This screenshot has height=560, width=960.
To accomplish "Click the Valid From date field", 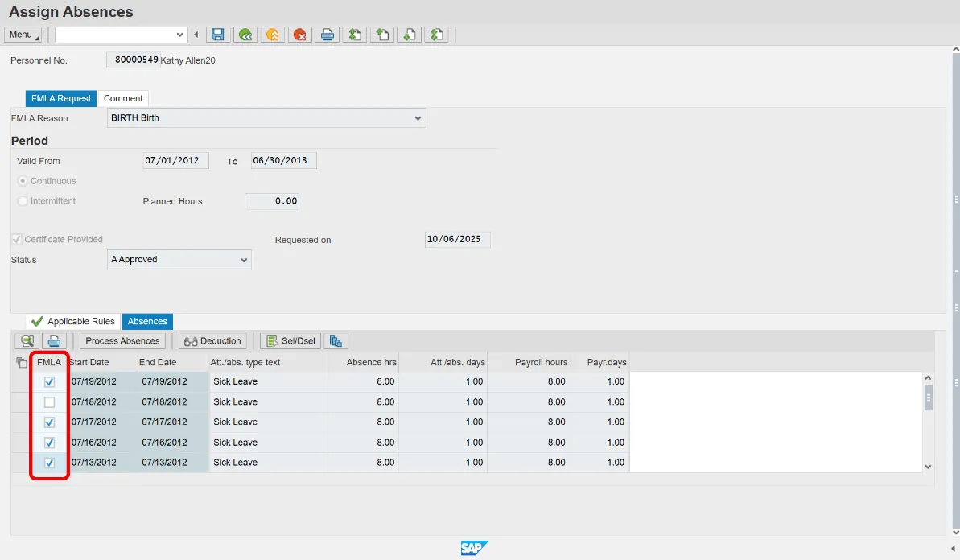I will 175,161.
